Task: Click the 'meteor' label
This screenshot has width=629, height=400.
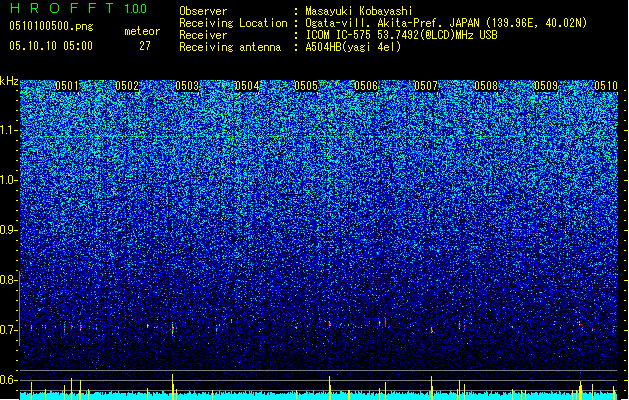Action: click(142, 31)
